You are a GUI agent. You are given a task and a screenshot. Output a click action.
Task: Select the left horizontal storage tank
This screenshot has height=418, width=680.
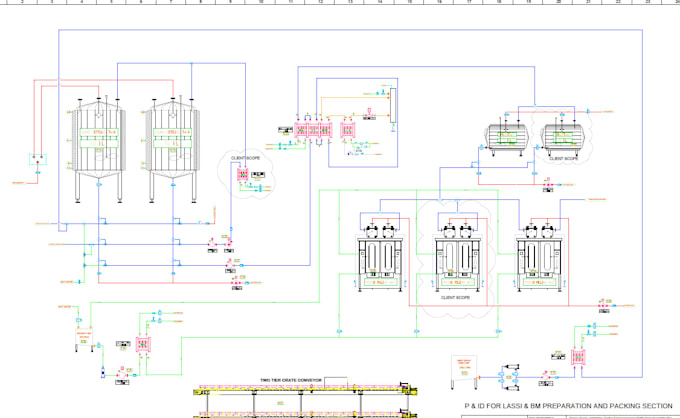pyautogui.click(x=507, y=138)
